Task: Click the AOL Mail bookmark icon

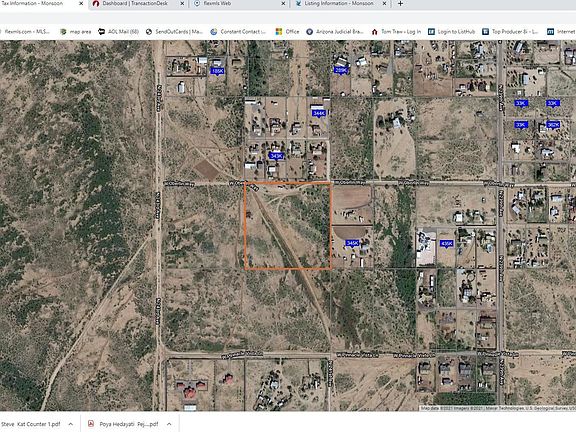Action: coord(101,32)
